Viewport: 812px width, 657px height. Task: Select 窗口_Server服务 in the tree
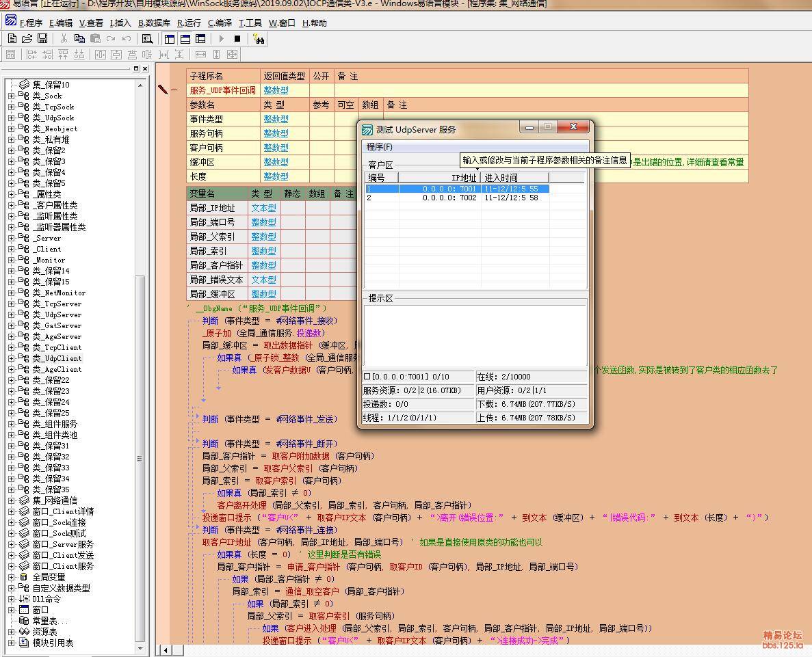[x=63, y=544]
